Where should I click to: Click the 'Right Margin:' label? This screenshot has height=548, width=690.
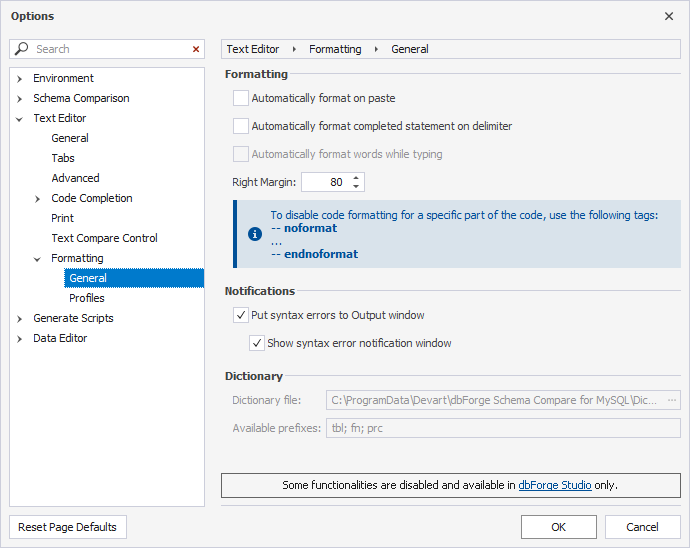[264, 182]
